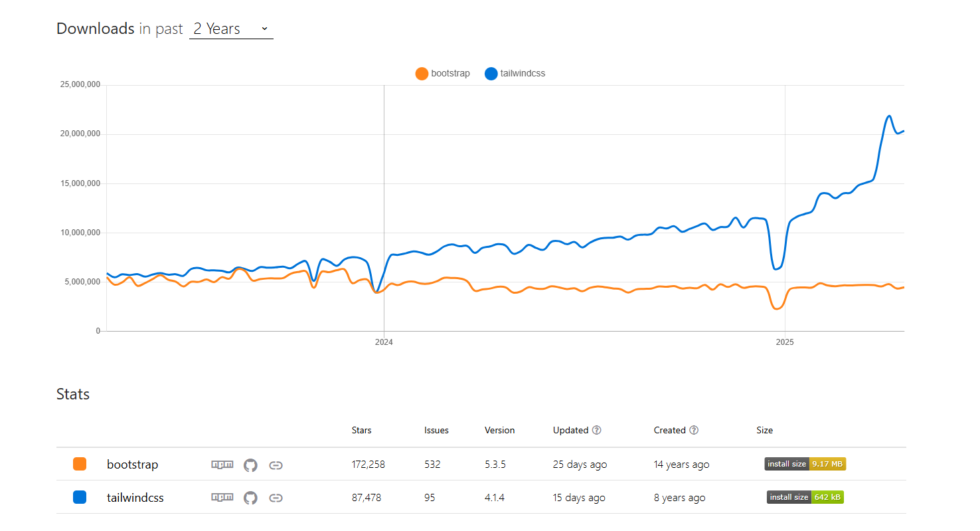This screenshot has width=980, height=531.
Task: Open the npm page icon for tailwindcss
Action: tap(222, 497)
